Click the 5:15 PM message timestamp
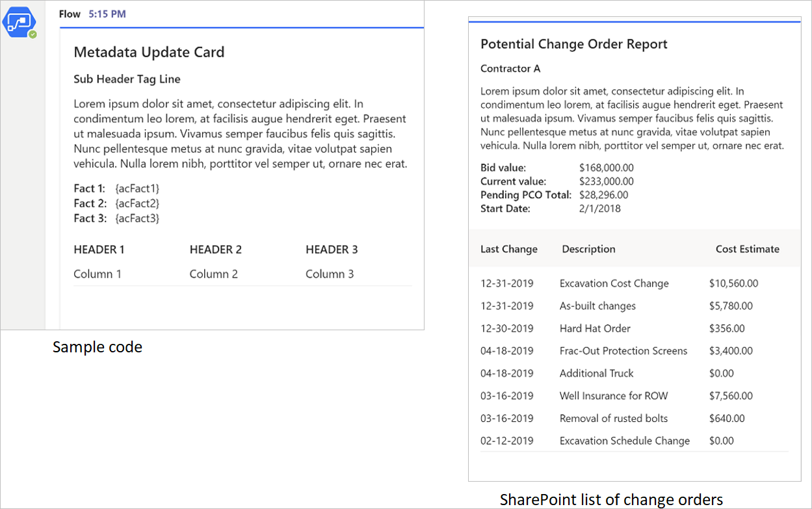The image size is (812, 509). [107, 14]
